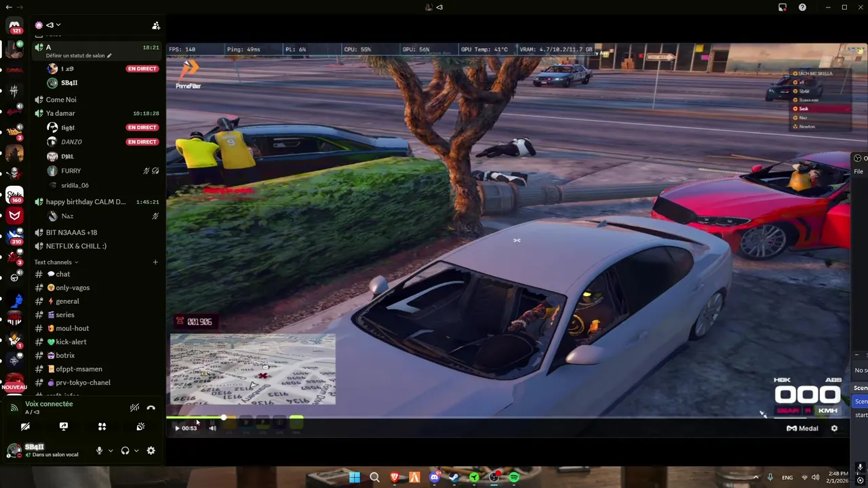Open Spotify from the taskbar
868x488 pixels.
pos(514,477)
